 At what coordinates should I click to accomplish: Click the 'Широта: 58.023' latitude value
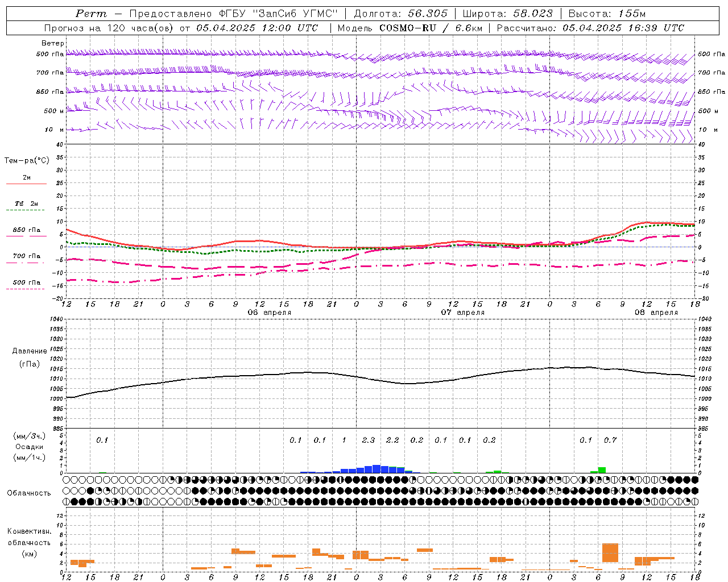pos(508,14)
